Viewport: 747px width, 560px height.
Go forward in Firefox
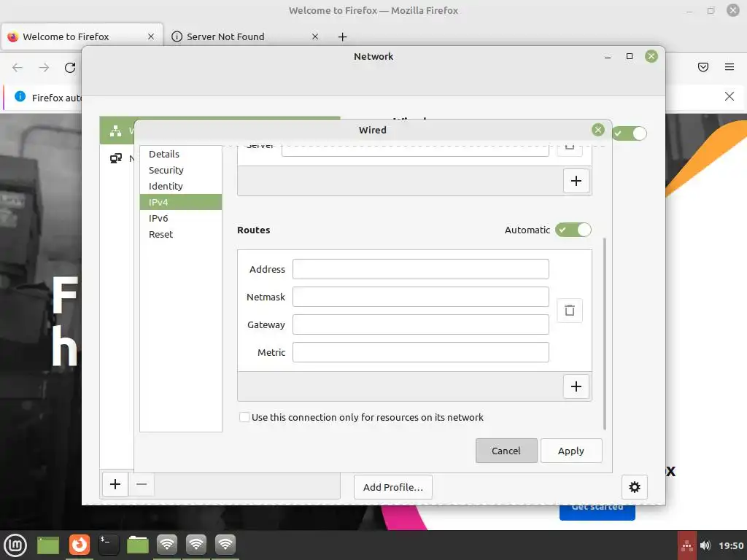coord(44,68)
